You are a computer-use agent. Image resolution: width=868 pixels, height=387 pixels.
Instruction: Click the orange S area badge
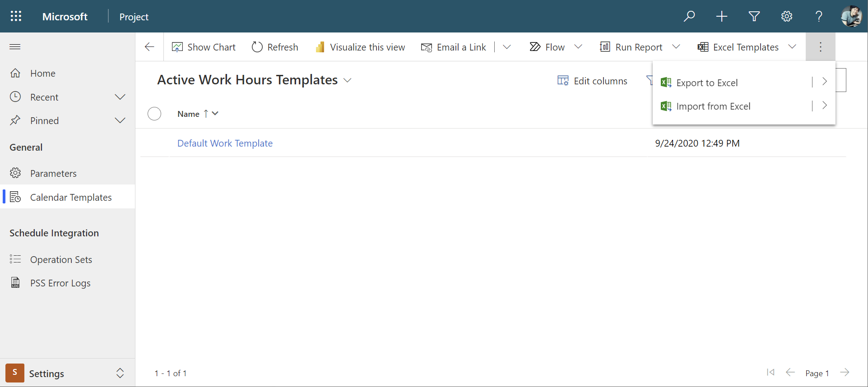point(15,373)
